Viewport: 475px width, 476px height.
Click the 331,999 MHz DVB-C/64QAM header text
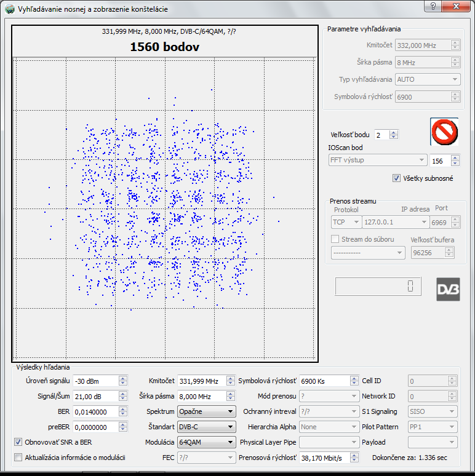pyautogui.click(x=169, y=31)
